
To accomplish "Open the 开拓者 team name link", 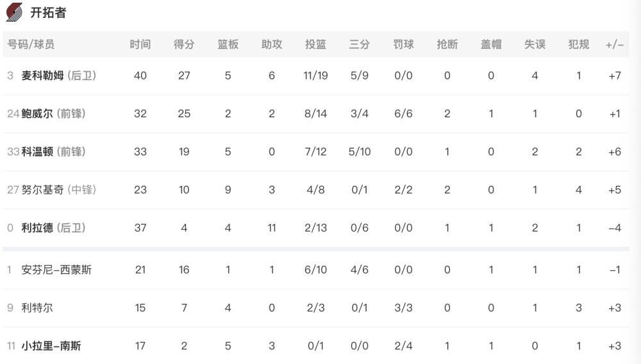I will [48, 13].
